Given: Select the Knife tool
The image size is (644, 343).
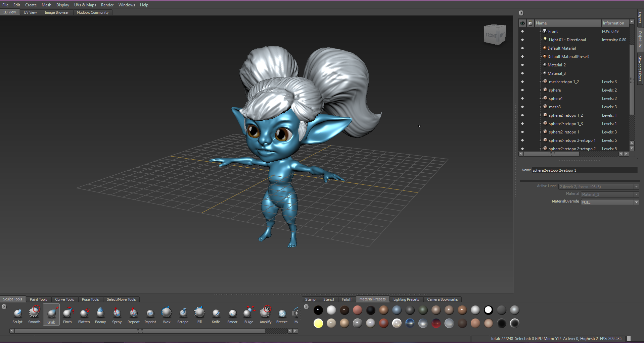Looking at the screenshot, I should (216, 315).
